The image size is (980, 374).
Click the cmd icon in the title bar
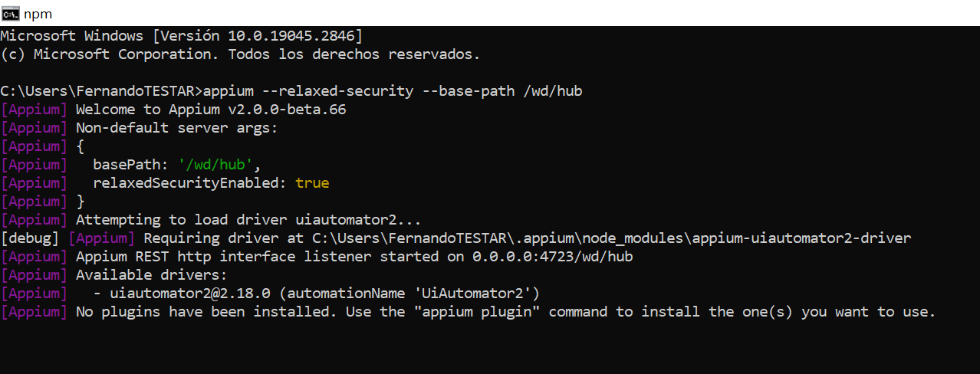point(11,13)
